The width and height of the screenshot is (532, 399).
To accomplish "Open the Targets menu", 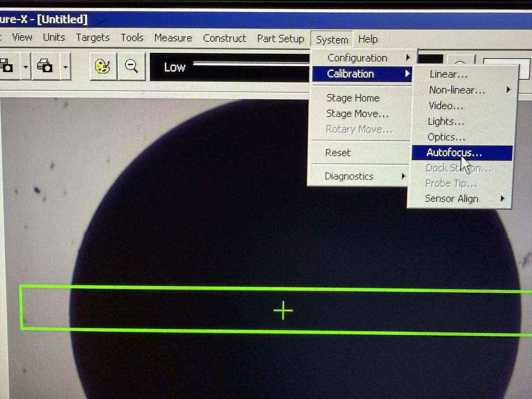I will pos(93,38).
